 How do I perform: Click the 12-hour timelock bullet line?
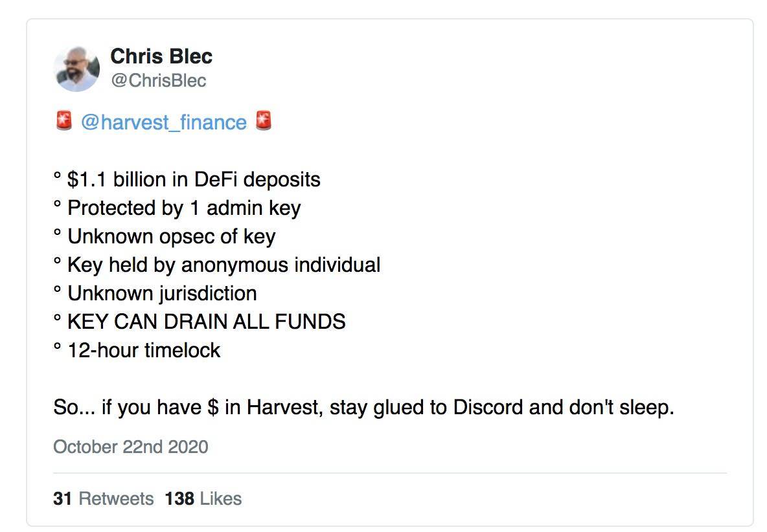(137, 350)
